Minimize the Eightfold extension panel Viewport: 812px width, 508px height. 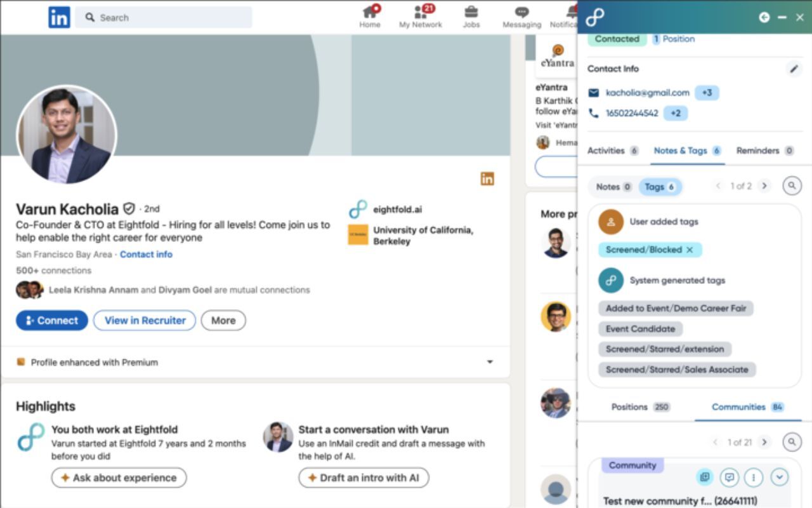pyautogui.click(x=782, y=17)
